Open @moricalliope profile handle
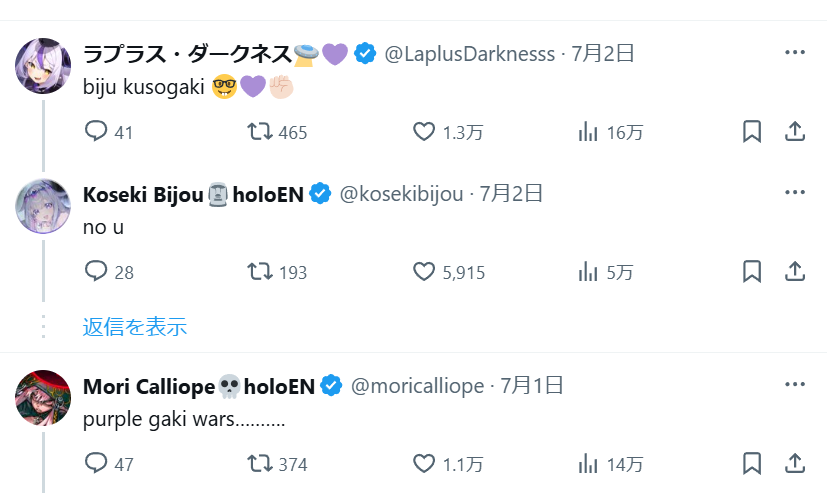The height and width of the screenshot is (493, 827). coord(418,386)
